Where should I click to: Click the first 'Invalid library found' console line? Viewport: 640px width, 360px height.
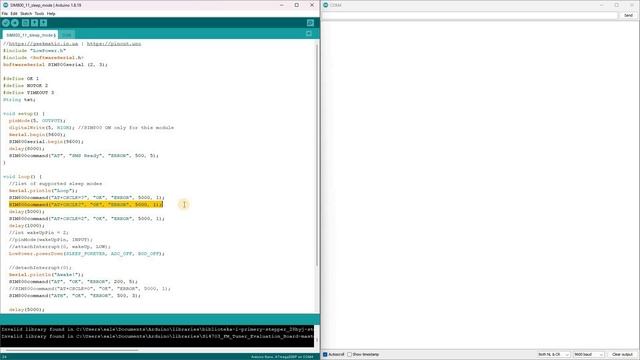click(157, 329)
